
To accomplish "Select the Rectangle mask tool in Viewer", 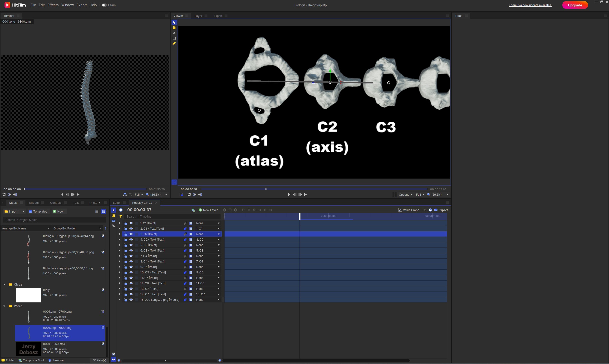I will tap(174, 38).
